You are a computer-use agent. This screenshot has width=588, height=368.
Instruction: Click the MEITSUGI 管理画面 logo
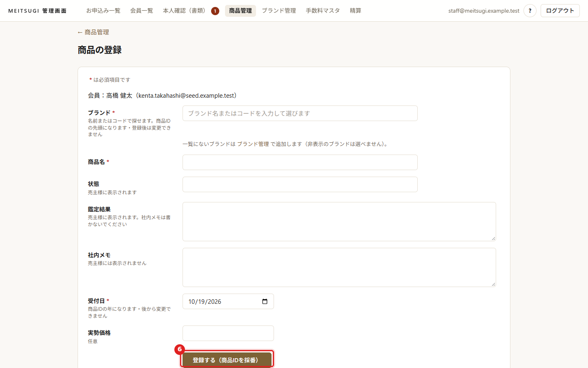click(37, 11)
